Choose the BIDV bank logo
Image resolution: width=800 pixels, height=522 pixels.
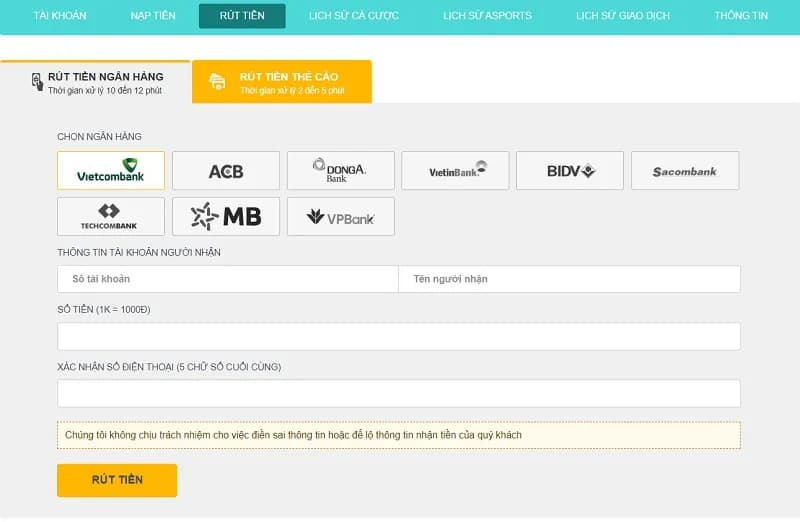click(x=570, y=171)
